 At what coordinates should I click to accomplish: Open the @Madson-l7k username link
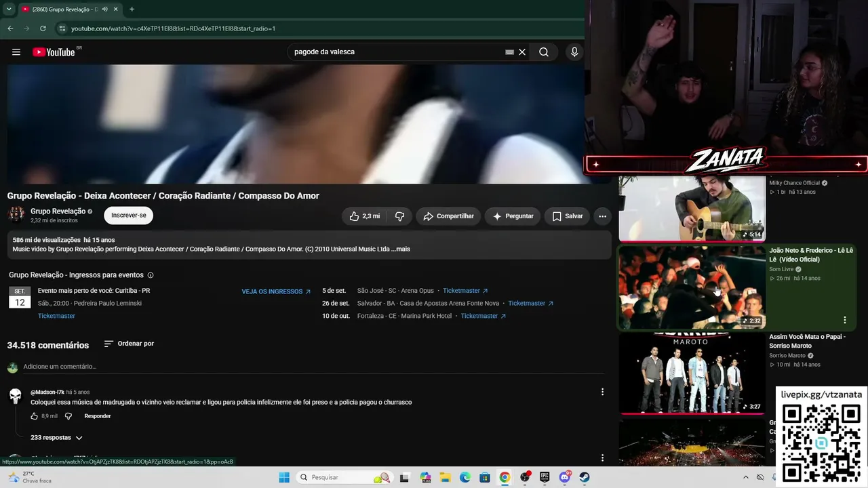pyautogui.click(x=47, y=392)
